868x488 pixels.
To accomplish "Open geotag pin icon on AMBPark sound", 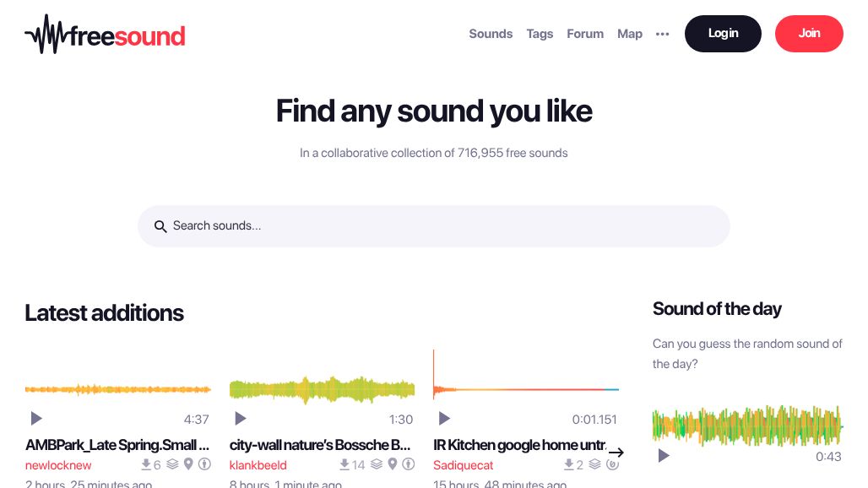I will [x=187, y=464].
